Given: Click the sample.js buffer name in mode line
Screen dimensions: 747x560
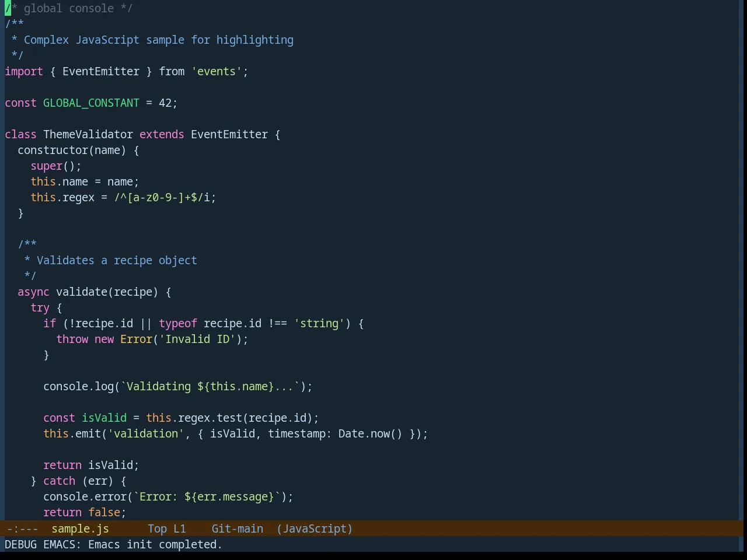Looking at the screenshot, I should (80, 528).
